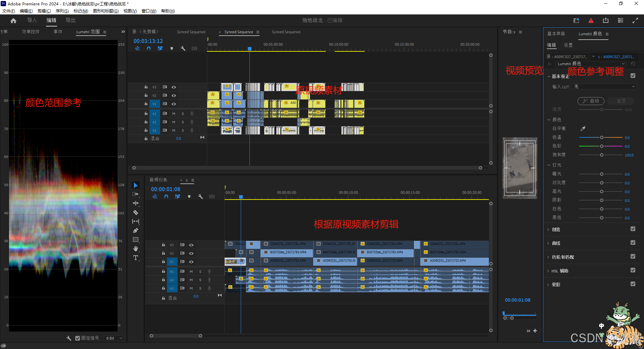Open the Essential Sound panel tab
The width and height of the screenshot is (644, 349).
(556, 34)
